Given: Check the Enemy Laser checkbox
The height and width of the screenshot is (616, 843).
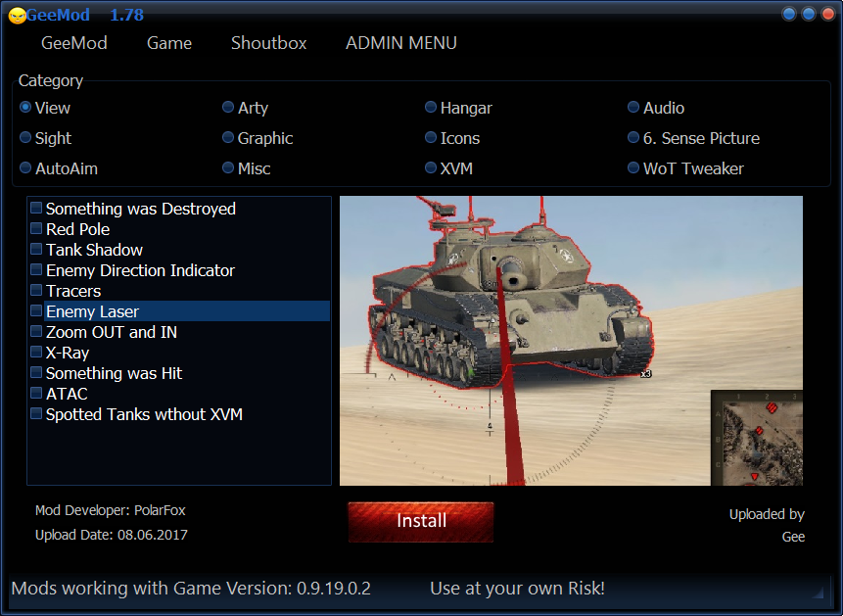Looking at the screenshot, I should (36, 310).
